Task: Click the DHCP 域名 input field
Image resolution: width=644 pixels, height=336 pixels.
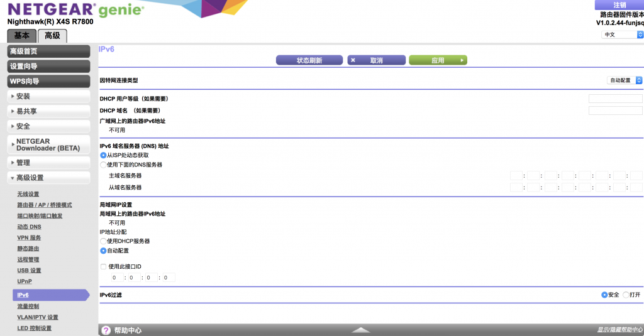Action: (x=615, y=111)
